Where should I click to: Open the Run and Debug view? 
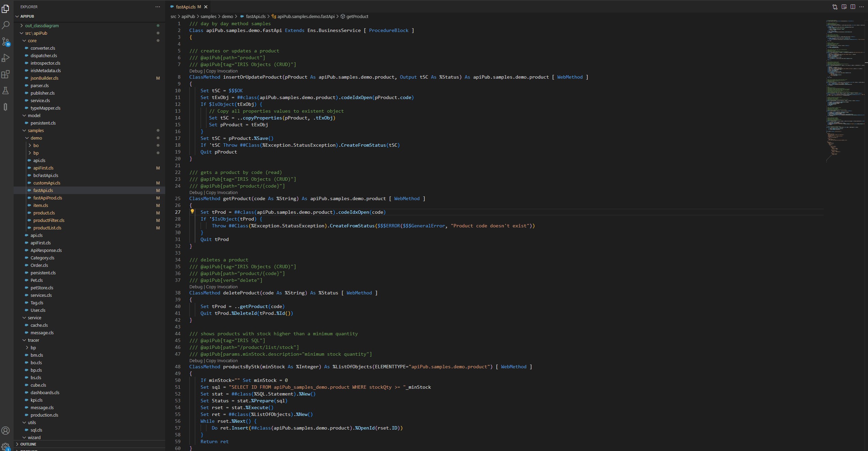coord(6,58)
